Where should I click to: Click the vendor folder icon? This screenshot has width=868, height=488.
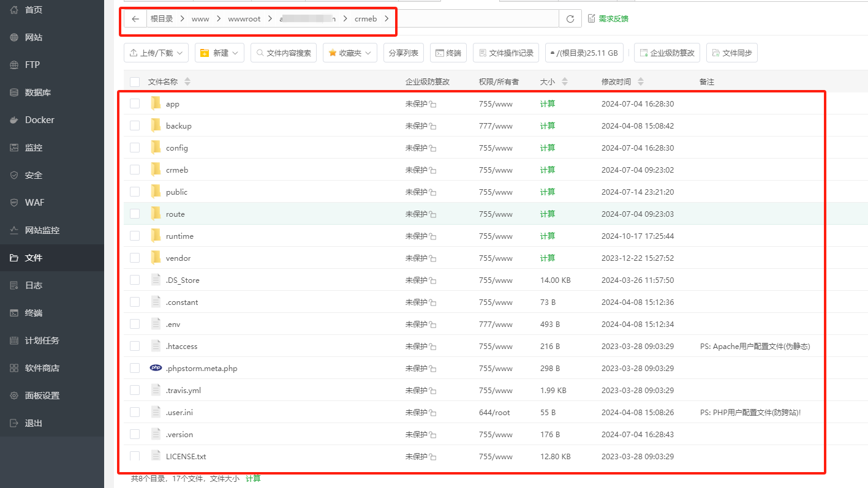tap(156, 258)
